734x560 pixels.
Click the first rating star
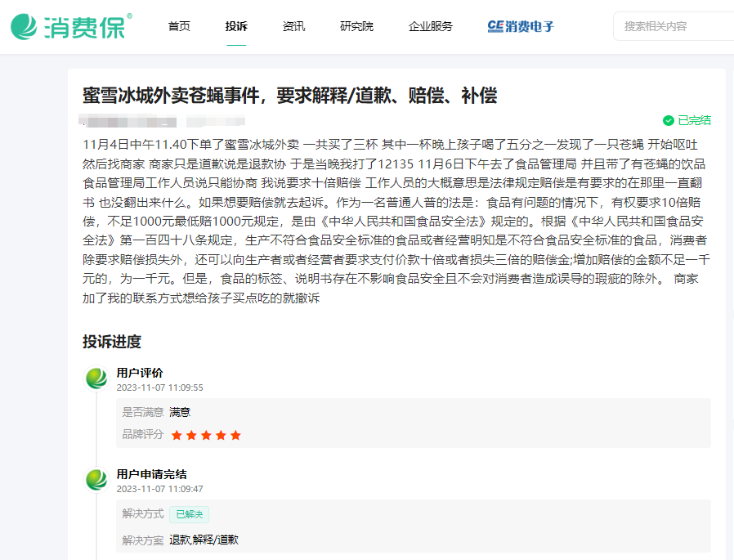[x=177, y=436]
